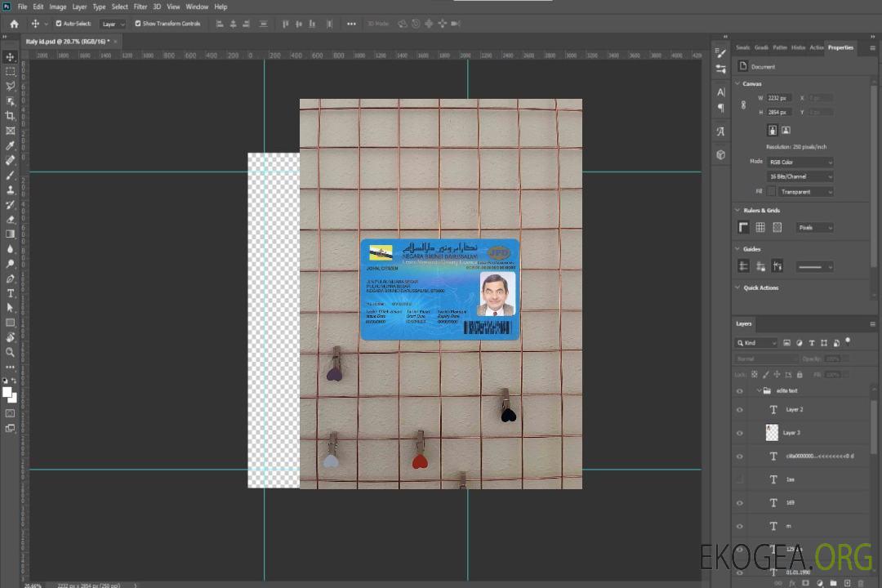Collapse the Rulers & Grids section
This screenshot has height=588, width=882.
738,211
